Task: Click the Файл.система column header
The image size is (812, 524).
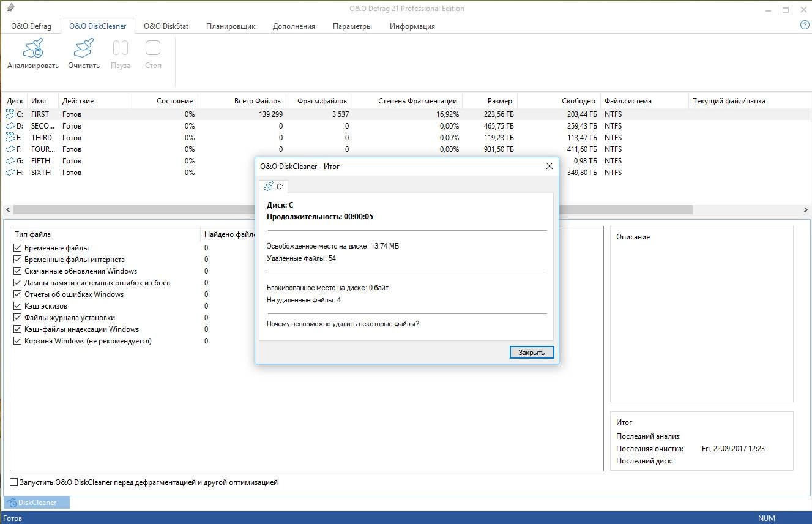Action: pyautogui.click(x=644, y=101)
